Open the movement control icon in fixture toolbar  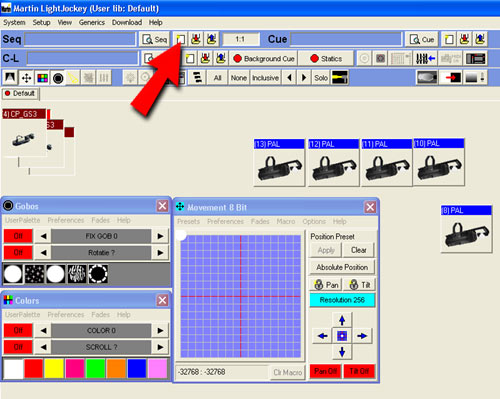26,78
